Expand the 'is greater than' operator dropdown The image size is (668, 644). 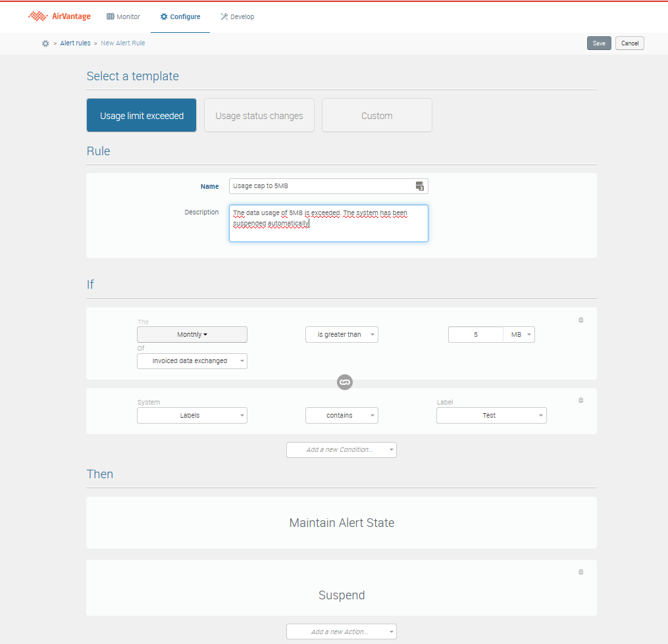point(342,335)
